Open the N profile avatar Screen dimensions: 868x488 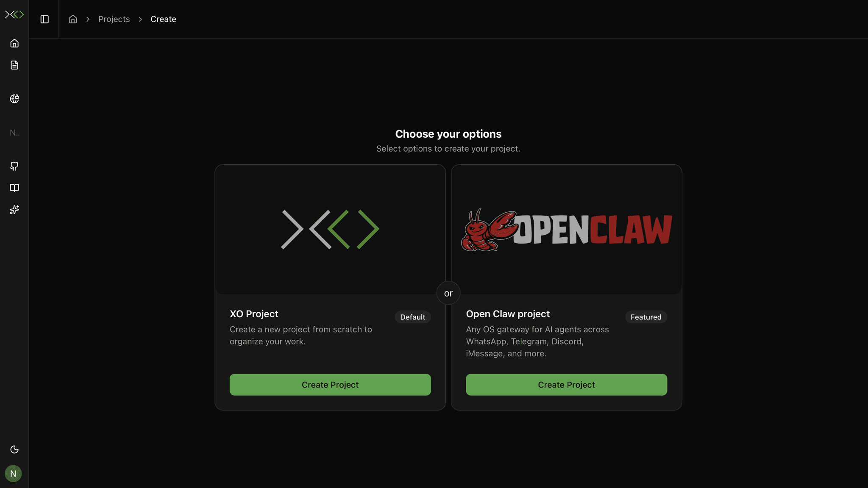point(13,474)
